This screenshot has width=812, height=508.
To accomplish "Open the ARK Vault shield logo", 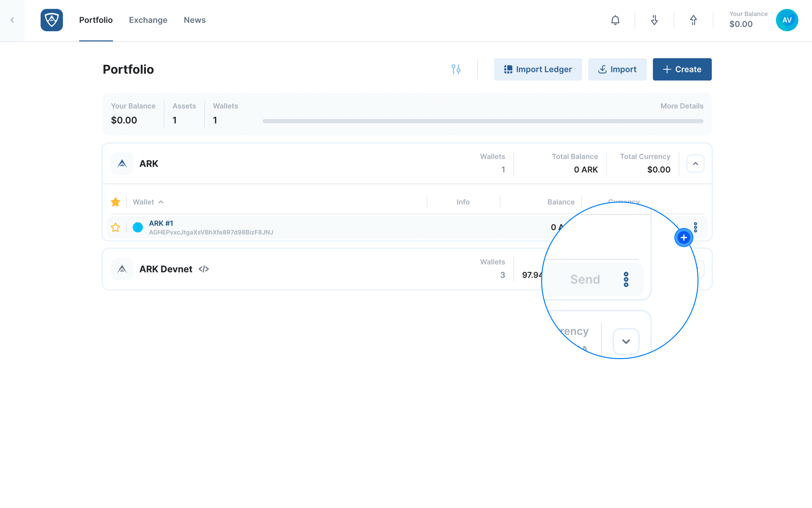I will pyautogui.click(x=52, y=20).
